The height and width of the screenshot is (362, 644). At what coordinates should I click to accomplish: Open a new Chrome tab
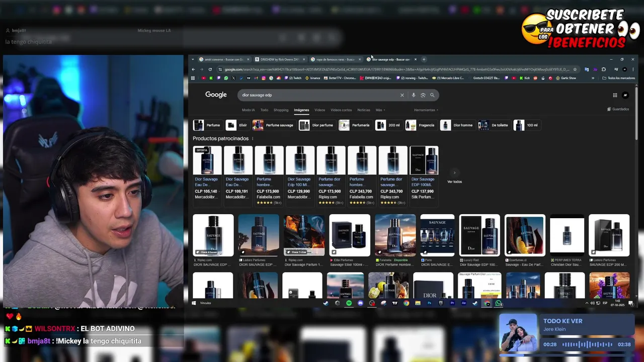[x=424, y=59]
